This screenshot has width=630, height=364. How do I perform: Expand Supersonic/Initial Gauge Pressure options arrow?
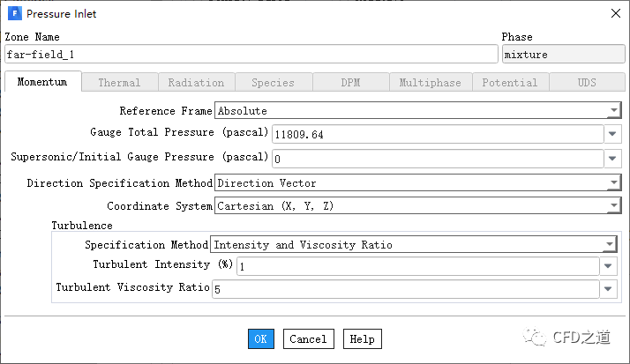(x=613, y=160)
